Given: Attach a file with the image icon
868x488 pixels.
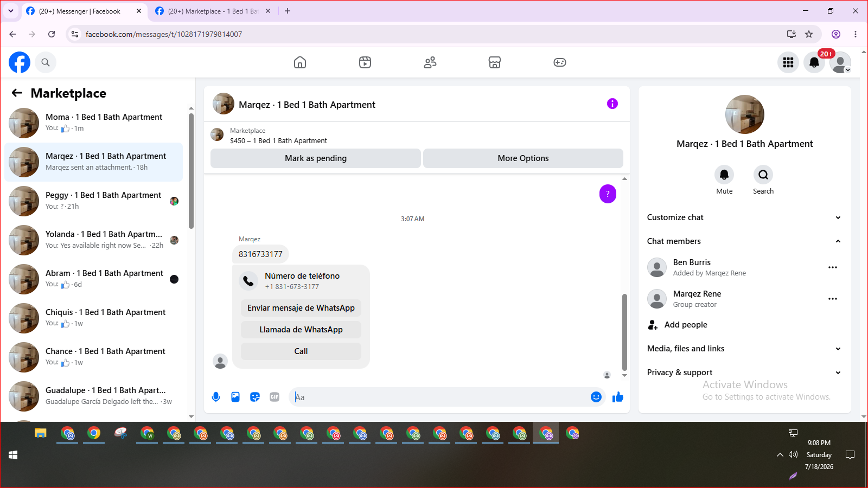Looking at the screenshot, I should click(x=235, y=397).
